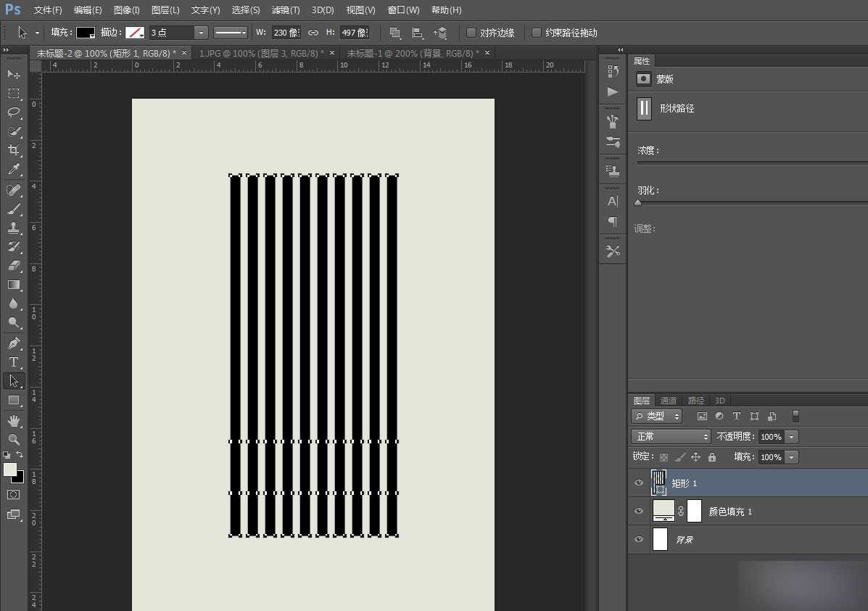The width and height of the screenshot is (868, 611).
Task: Select the Pen tool
Action: (x=14, y=343)
